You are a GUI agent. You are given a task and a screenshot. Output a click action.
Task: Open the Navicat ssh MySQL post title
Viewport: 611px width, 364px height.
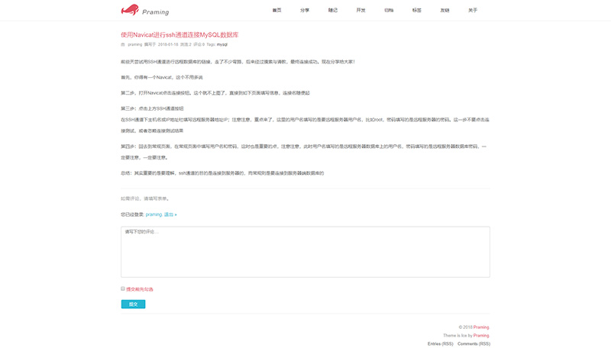point(179,34)
